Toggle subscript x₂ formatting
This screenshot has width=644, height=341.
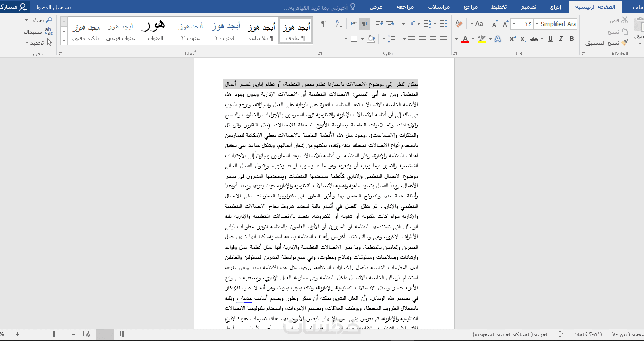pos(523,39)
